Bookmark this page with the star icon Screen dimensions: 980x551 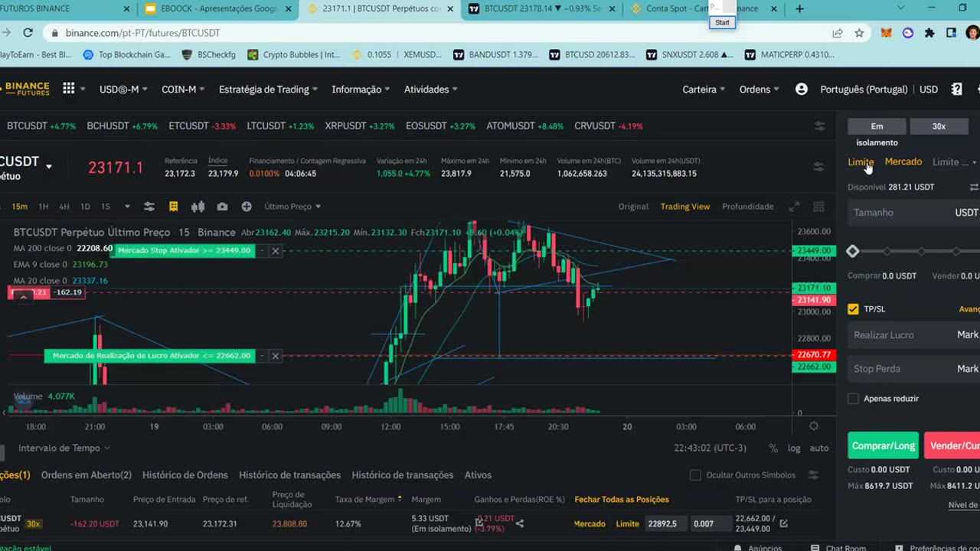pos(859,33)
